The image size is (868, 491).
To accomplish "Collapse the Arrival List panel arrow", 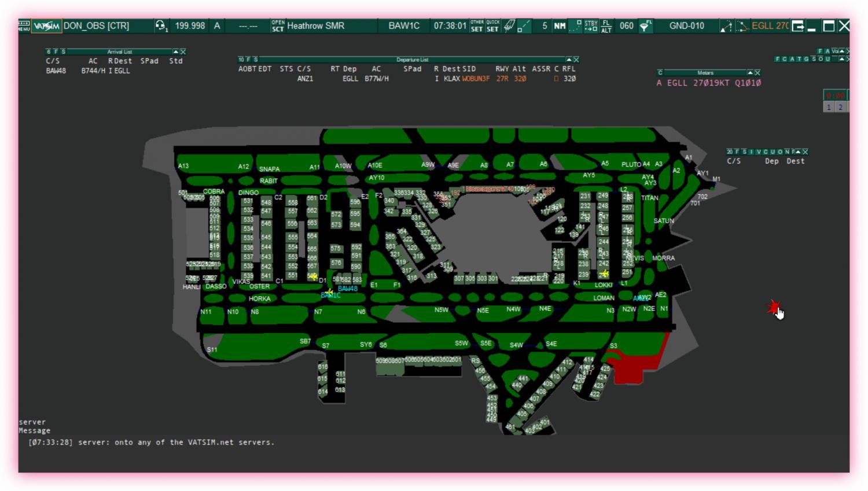I will tap(176, 52).
